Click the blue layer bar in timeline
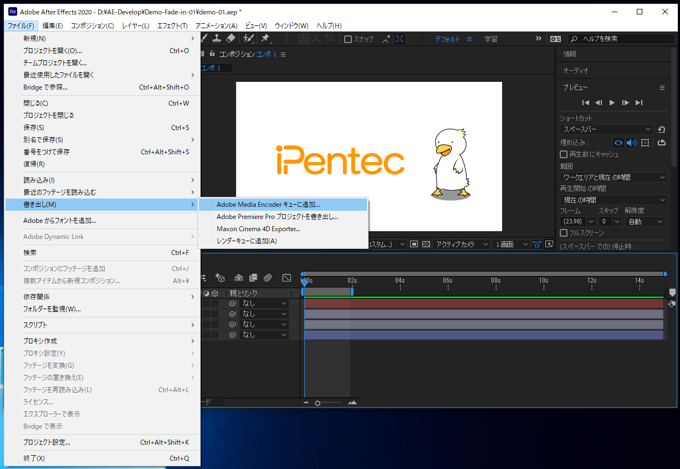Image resolution: width=680 pixels, height=469 pixels. tap(484, 335)
